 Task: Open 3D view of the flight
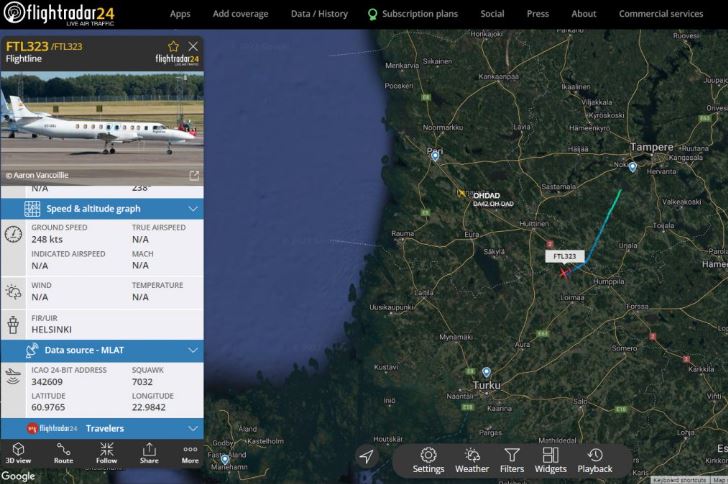(18, 453)
